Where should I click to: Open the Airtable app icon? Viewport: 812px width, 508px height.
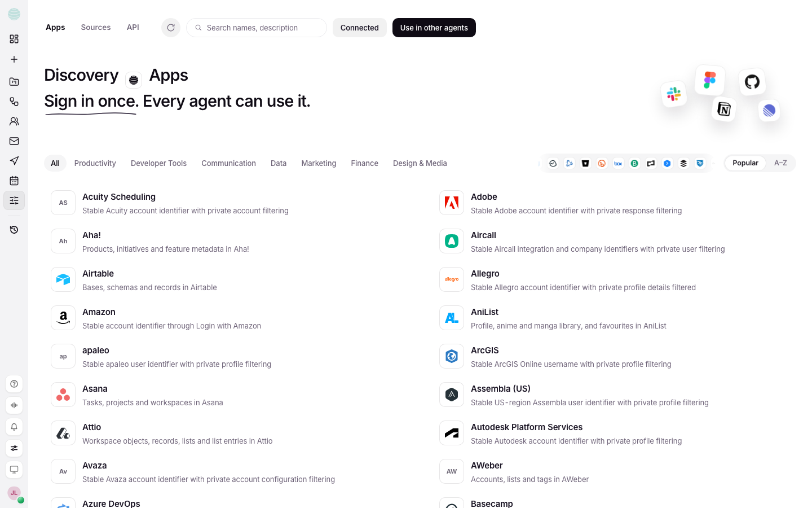pyautogui.click(x=63, y=279)
